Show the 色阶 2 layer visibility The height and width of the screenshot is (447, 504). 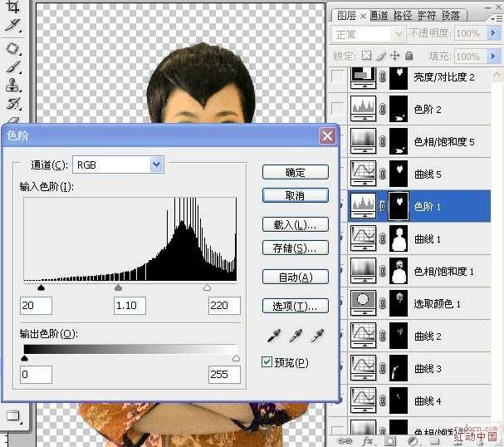pos(337,108)
